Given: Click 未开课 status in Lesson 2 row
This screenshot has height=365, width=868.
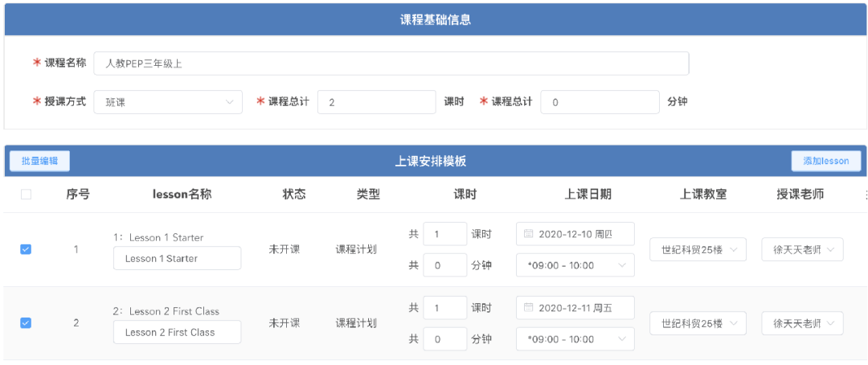Looking at the screenshot, I should click(x=284, y=323).
